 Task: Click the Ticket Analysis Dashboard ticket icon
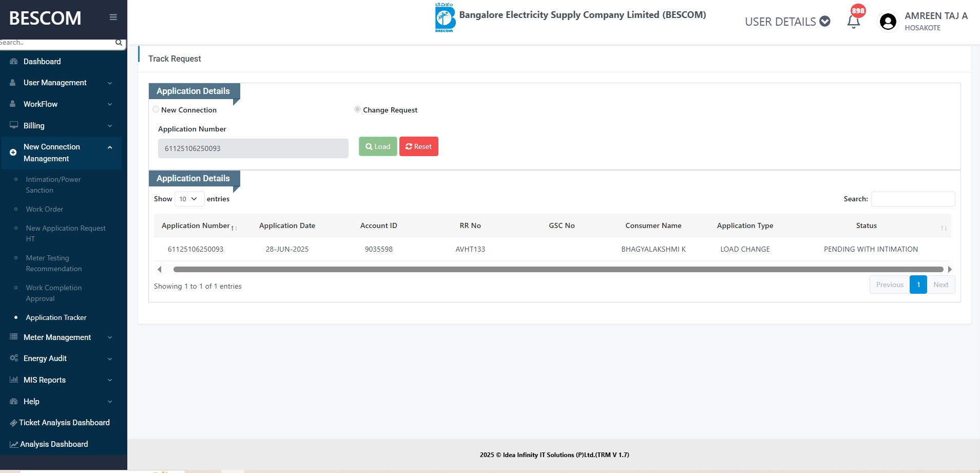14,423
